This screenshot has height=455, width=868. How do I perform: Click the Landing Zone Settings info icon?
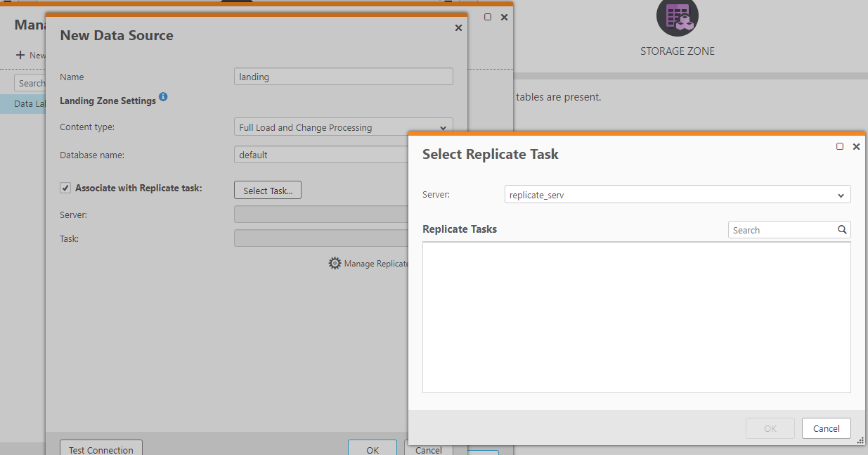(x=163, y=96)
